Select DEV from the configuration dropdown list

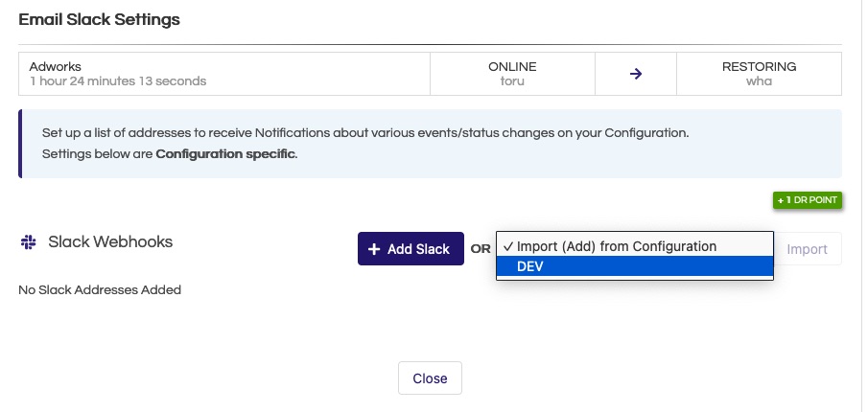634,266
